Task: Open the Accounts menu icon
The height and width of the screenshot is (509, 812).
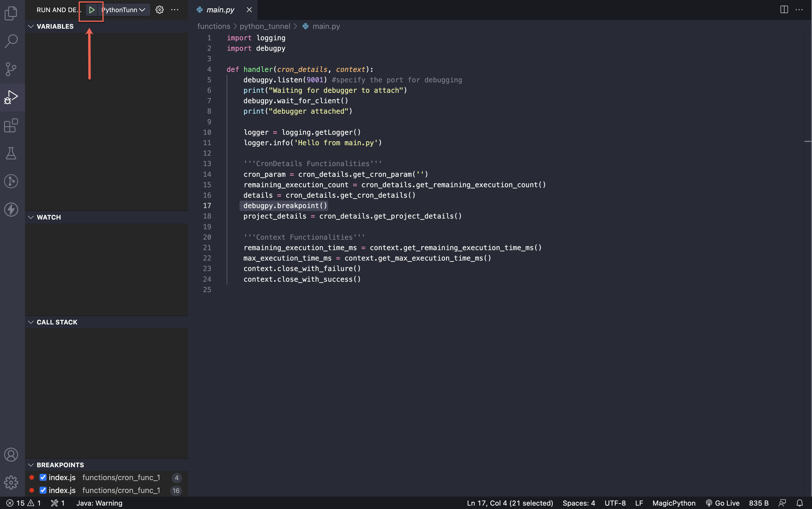Action: [x=11, y=455]
